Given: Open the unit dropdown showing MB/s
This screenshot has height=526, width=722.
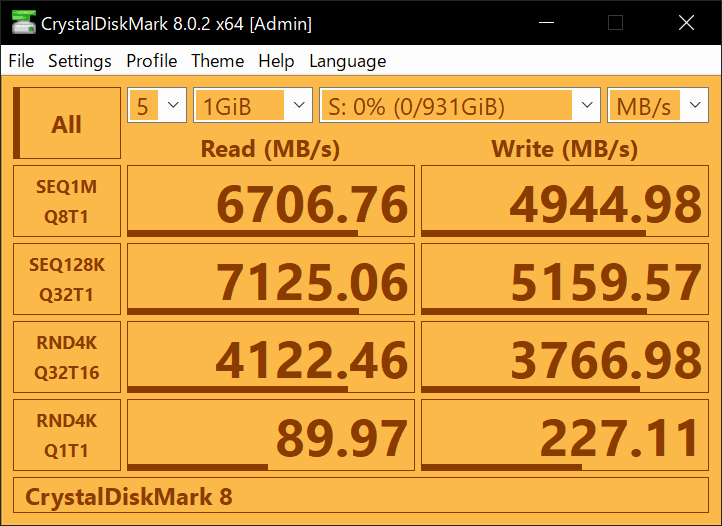Looking at the screenshot, I should click(658, 105).
